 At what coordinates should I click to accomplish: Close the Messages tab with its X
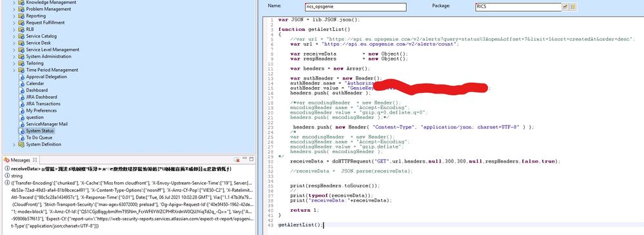click(35, 160)
